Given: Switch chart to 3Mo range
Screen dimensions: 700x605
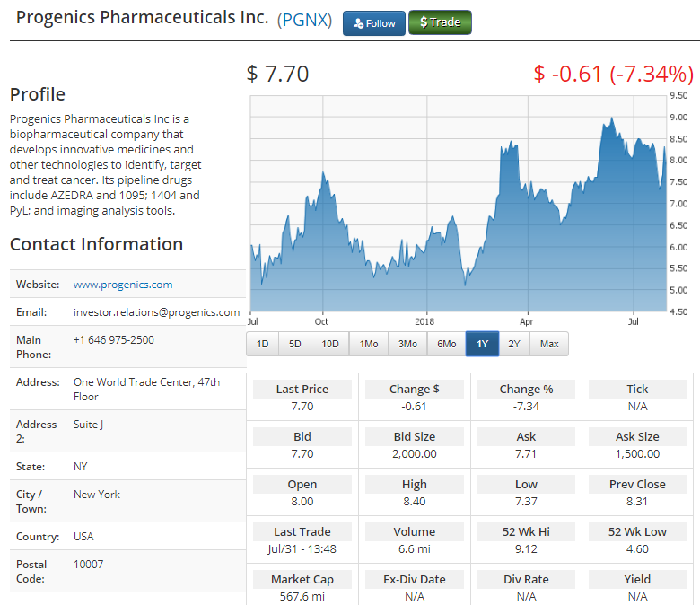Looking at the screenshot, I should click(407, 344).
